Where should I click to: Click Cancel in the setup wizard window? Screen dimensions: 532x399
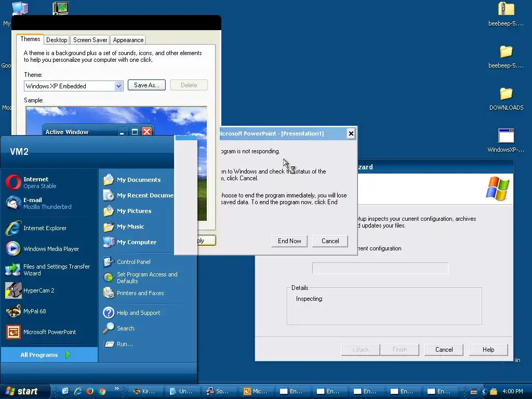(x=444, y=350)
